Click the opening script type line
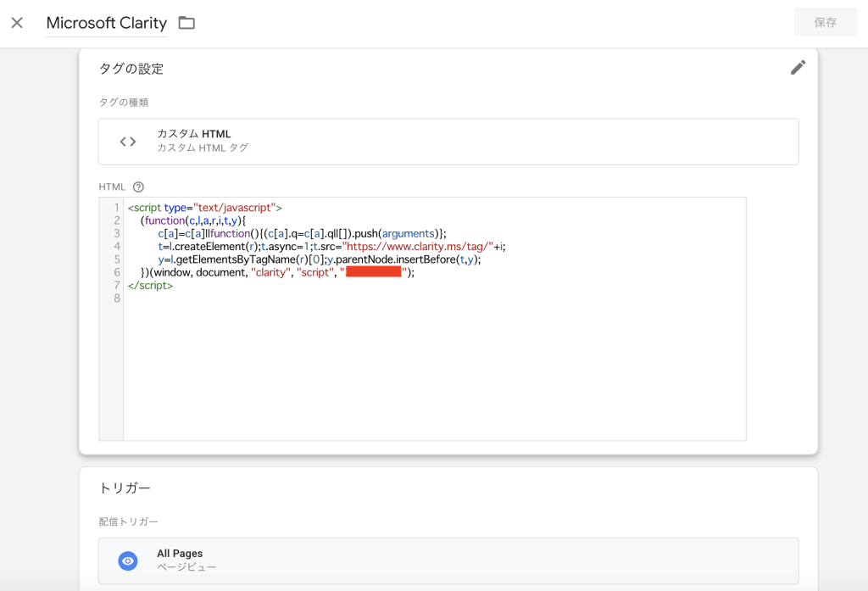This screenshot has height=591, width=868. [x=205, y=208]
